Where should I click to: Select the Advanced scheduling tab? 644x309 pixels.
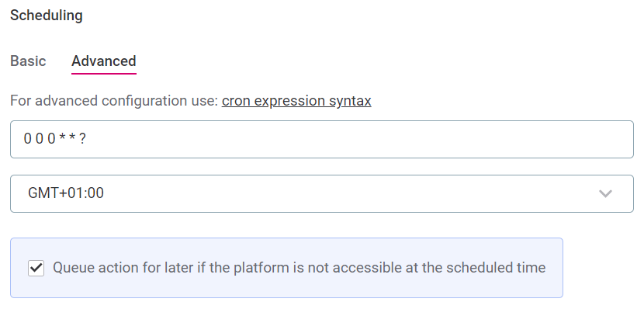[103, 61]
